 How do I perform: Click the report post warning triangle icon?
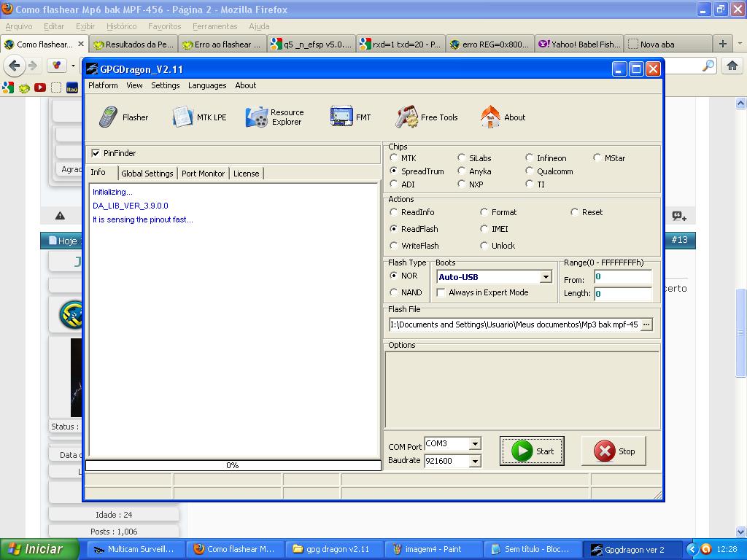(x=60, y=216)
